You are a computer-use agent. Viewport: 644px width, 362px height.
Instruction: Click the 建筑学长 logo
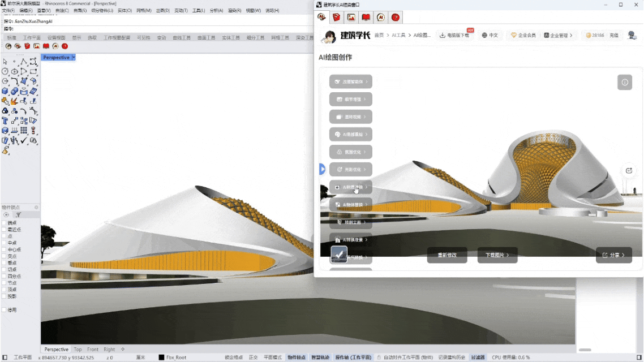point(346,36)
